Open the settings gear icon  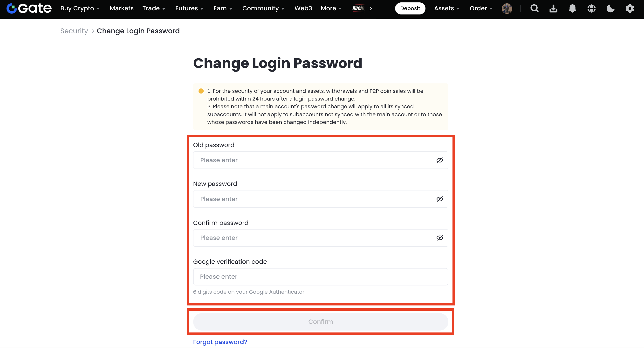pyautogui.click(x=630, y=8)
